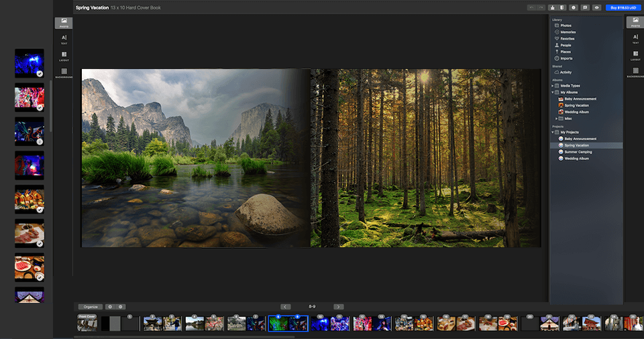
Task: Click the Buy $118.53 USD button
Action: coord(623,7)
